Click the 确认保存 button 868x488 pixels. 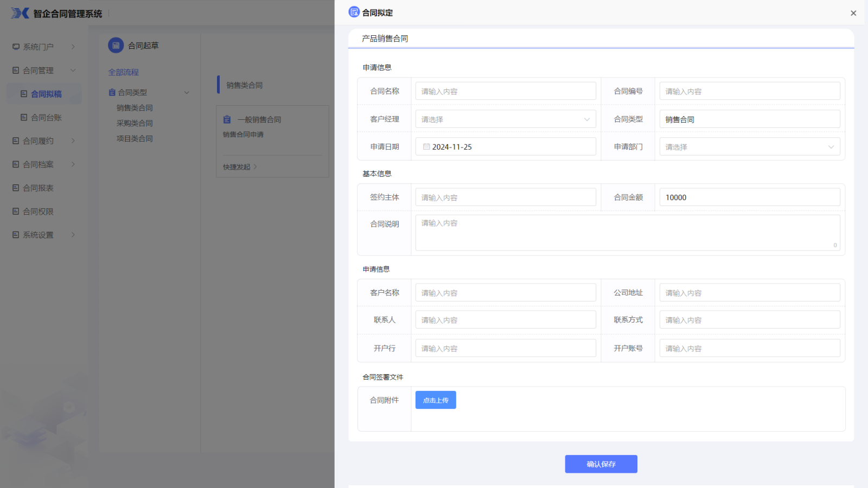click(x=601, y=464)
